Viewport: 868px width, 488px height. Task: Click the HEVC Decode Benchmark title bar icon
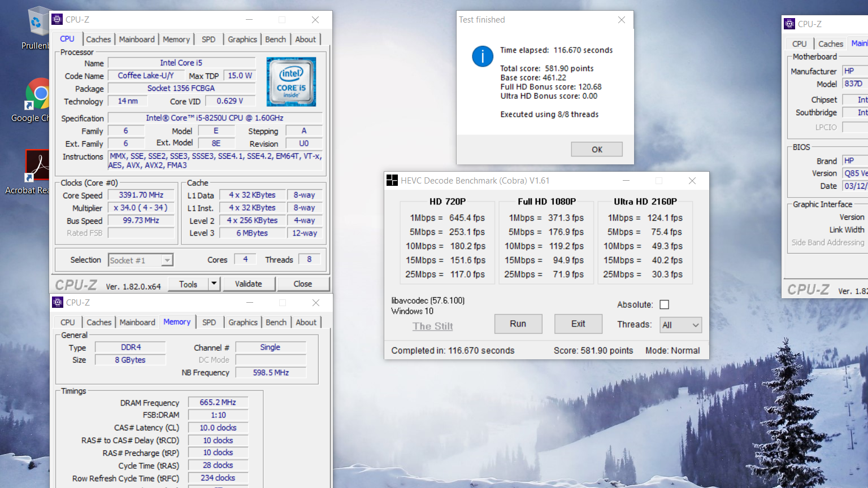coord(392,180)
